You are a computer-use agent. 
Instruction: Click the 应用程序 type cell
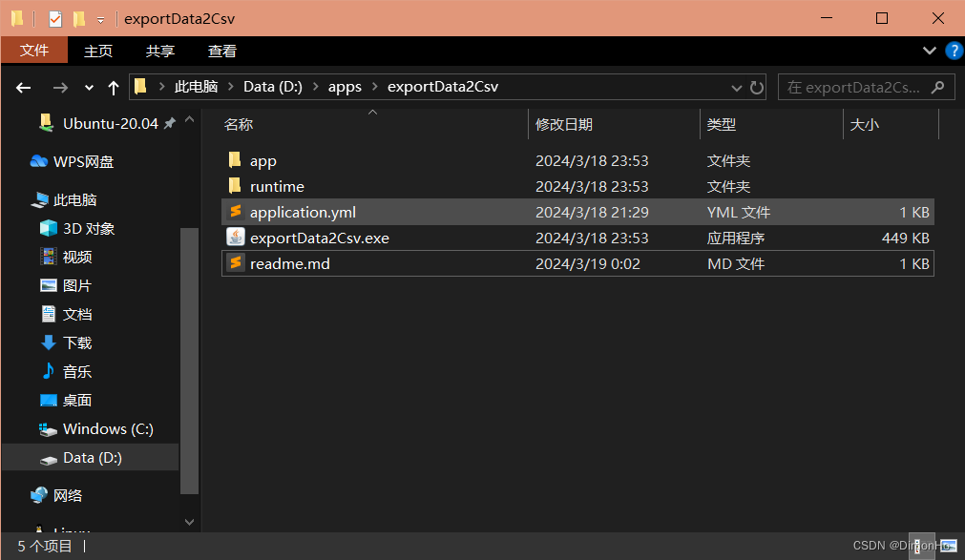pyautogui.click(x=736, y=238)
